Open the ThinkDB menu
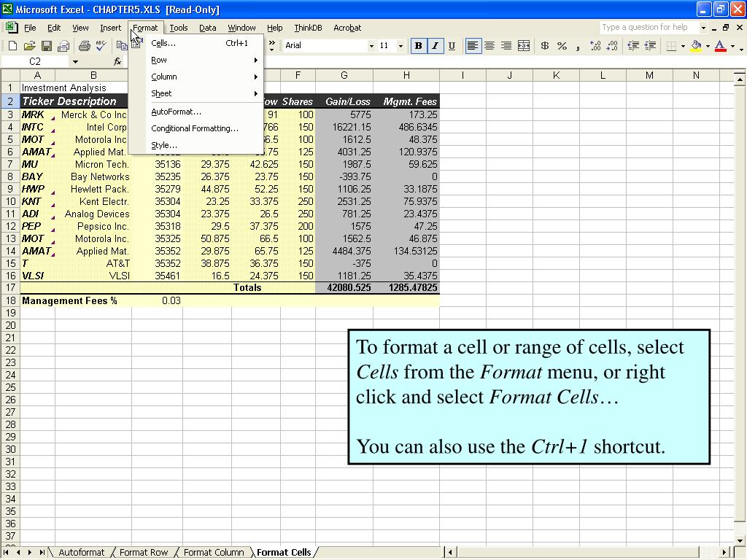Viewport: 747px width, 560px height. (x=308, y=28)
